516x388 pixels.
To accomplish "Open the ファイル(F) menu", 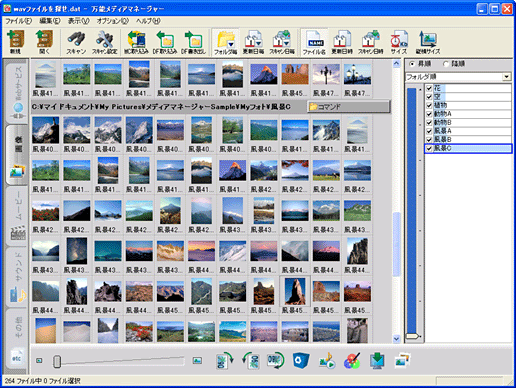I will (18, 21).
